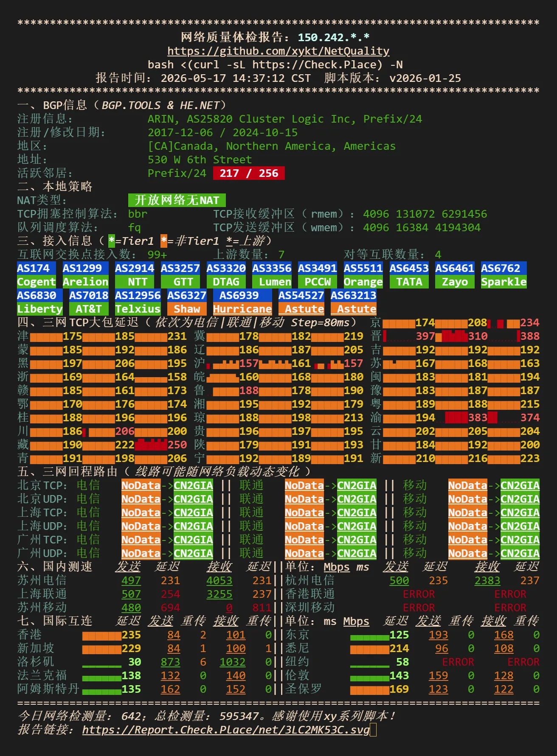Click the Hurricane peer label

tap(242, 309)
